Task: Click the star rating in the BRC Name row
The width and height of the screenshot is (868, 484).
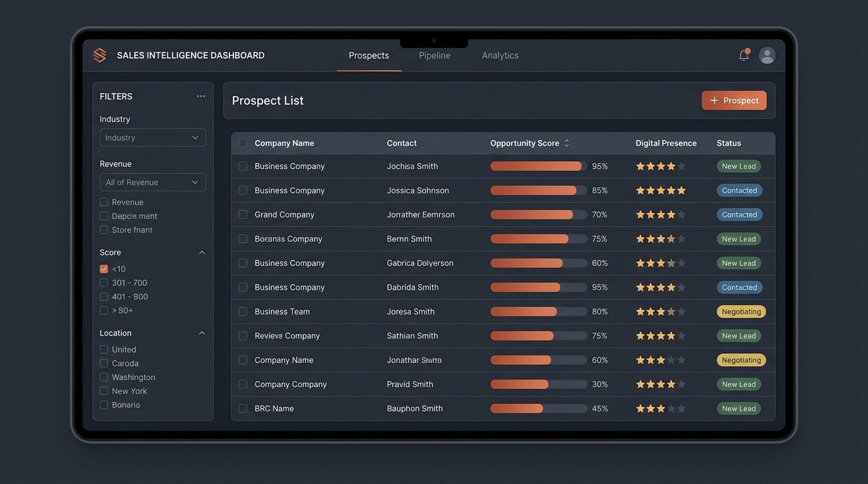Action: pyautogui.click(x=660, y=408)
